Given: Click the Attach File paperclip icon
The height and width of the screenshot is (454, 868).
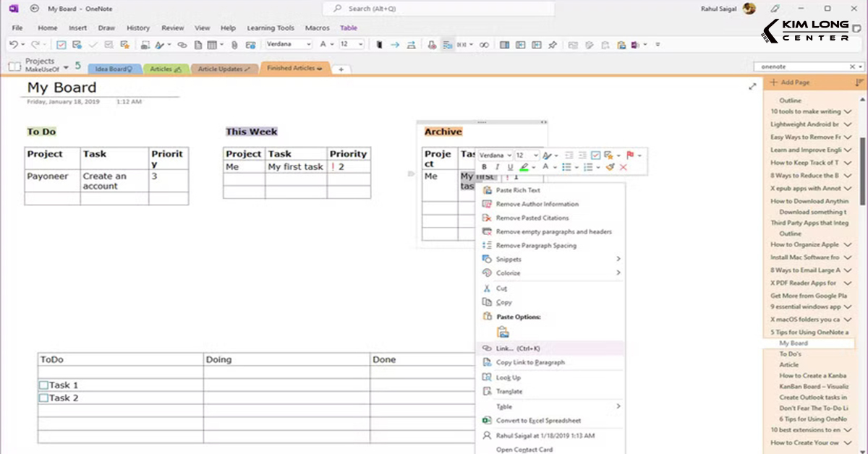Looking at the screenshot, I should 234,44.
